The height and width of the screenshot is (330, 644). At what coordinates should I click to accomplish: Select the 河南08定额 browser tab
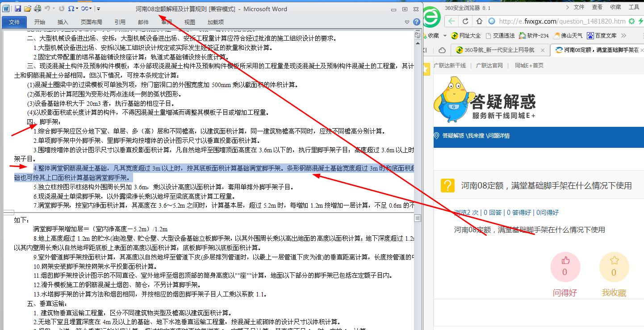click(597, 50)
